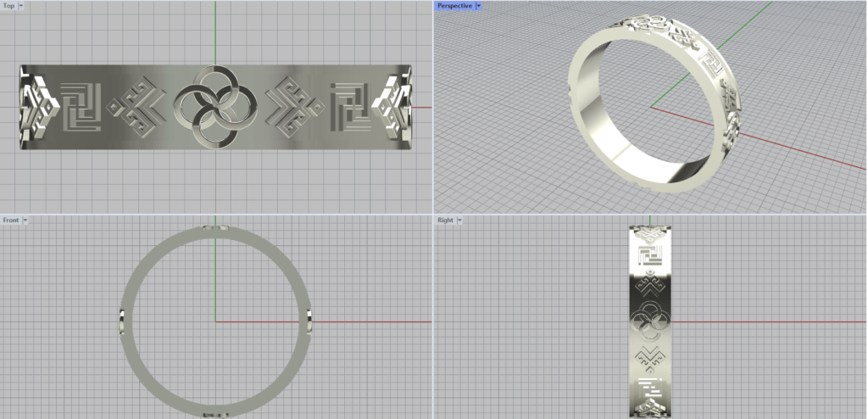Open the Front viewport dropdown arrow
Image resolution: width=868 pixels, height=419 pixels.
coord(25,221)
